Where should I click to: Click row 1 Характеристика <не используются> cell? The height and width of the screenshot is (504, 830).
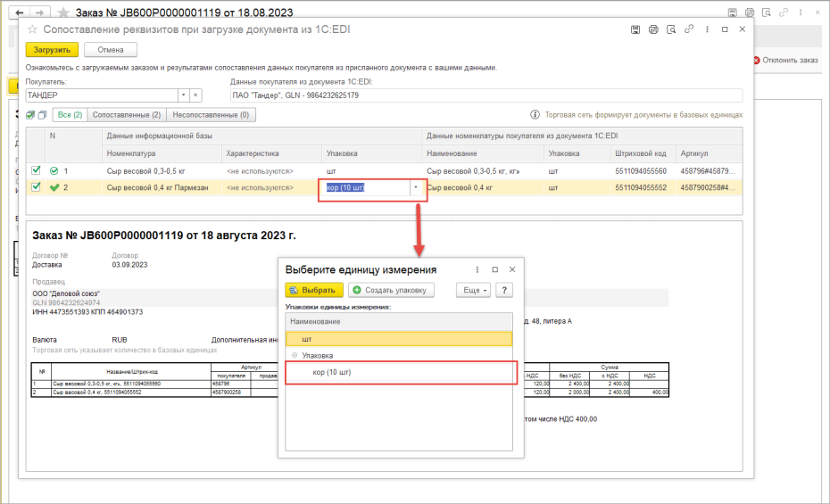[271, 170]
